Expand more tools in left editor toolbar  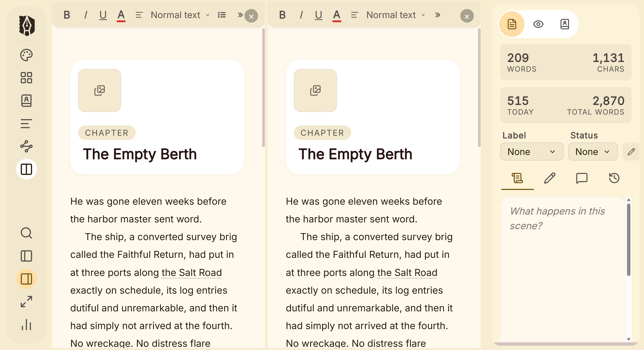pos(240,15)
